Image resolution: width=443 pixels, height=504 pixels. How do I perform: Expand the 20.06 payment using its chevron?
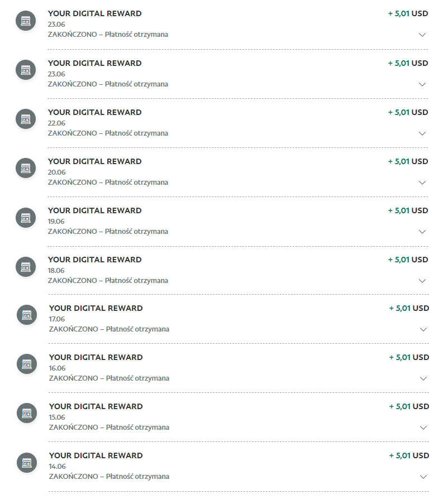(x=422, y=183)
